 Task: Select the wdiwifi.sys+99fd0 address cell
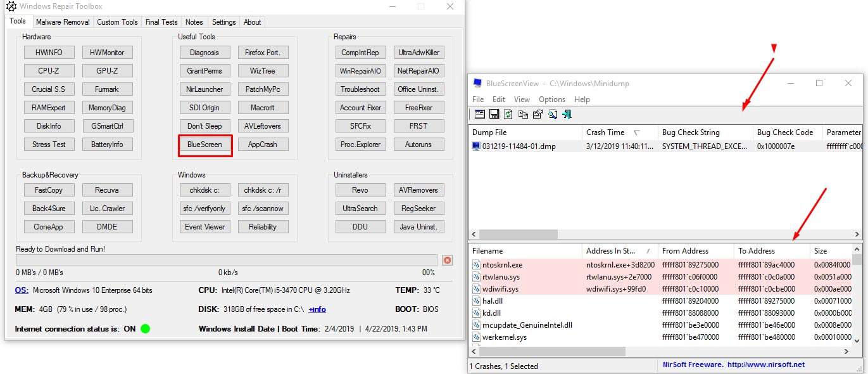pyautogui.click(x=620, y=289)
